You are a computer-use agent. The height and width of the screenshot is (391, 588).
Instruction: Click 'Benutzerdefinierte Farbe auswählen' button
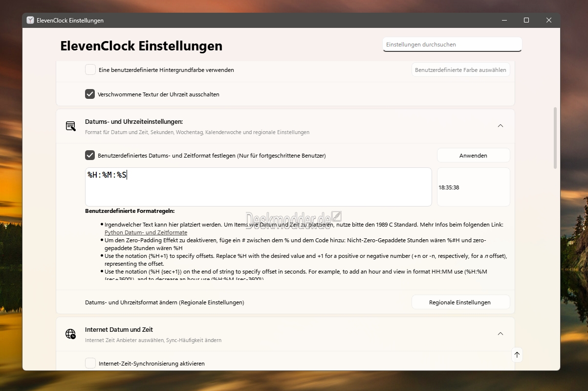[x=460, y=69]
